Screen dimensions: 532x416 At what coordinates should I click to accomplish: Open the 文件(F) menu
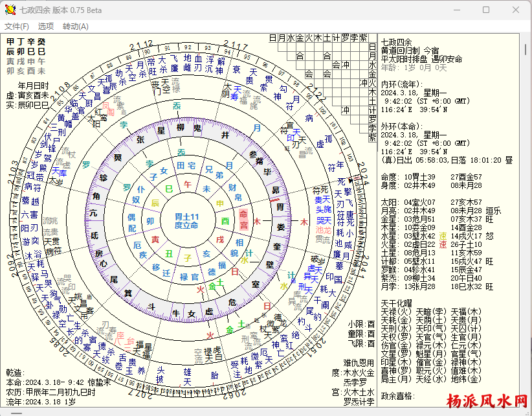click(x=17, y=27)
